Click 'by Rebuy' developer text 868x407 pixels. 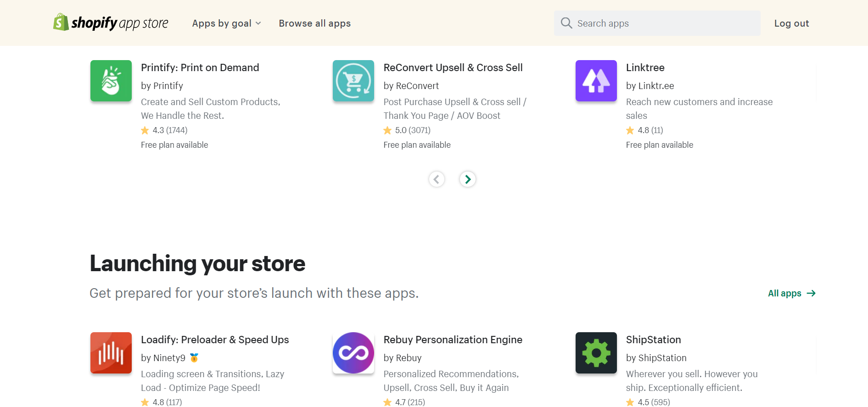click(403, 358)
